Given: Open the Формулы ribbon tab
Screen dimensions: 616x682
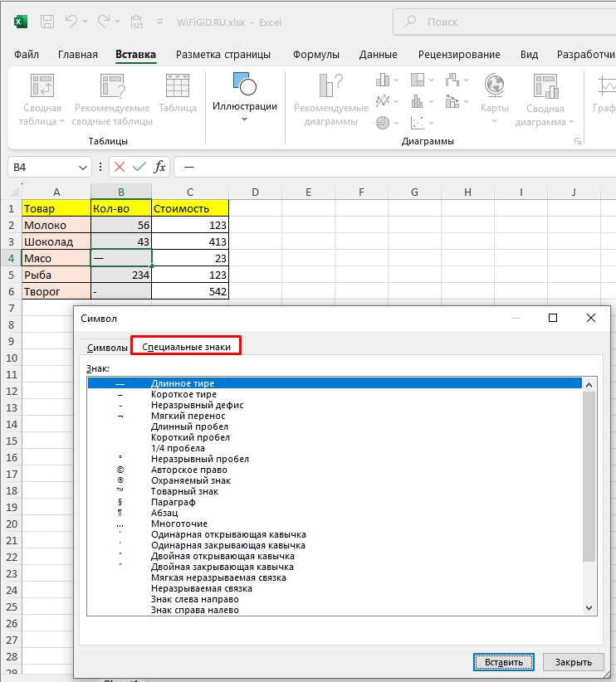Looking at the screenshot, I should [x=316, y=55].
